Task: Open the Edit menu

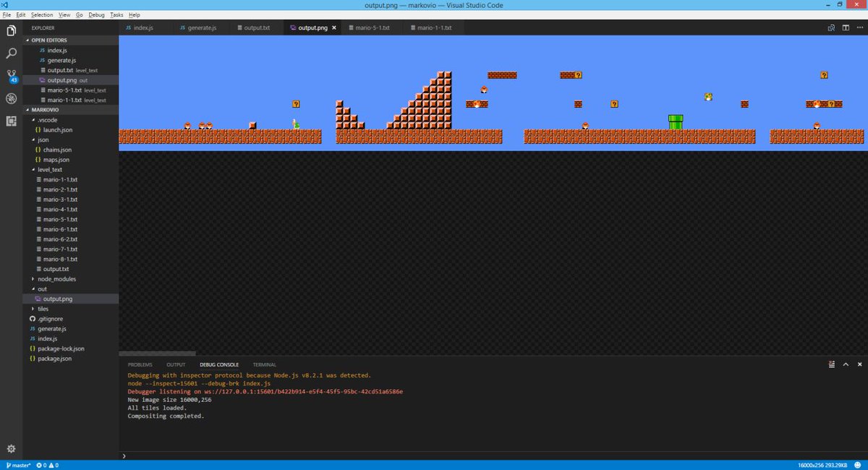Action: pos(21,14)
